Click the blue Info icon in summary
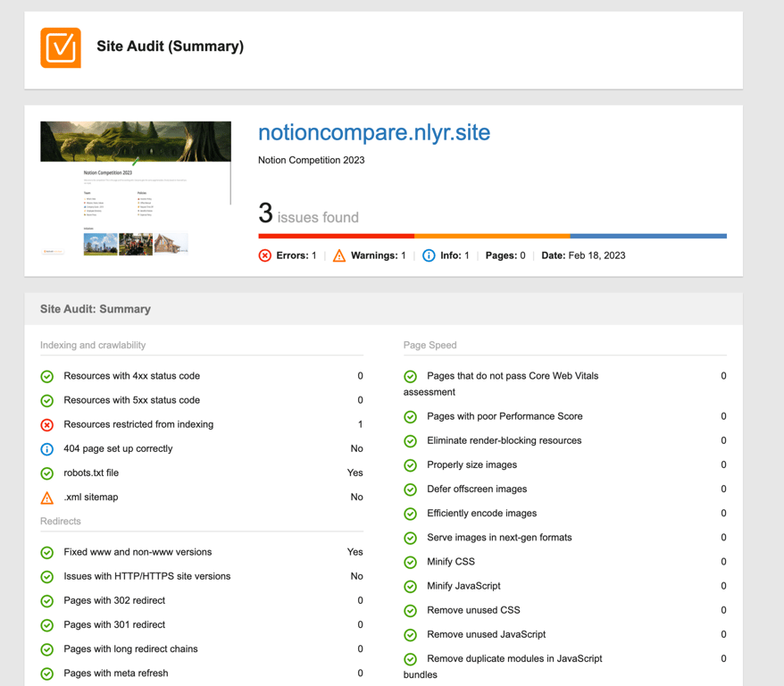The image size is (784, 686). 429,255
